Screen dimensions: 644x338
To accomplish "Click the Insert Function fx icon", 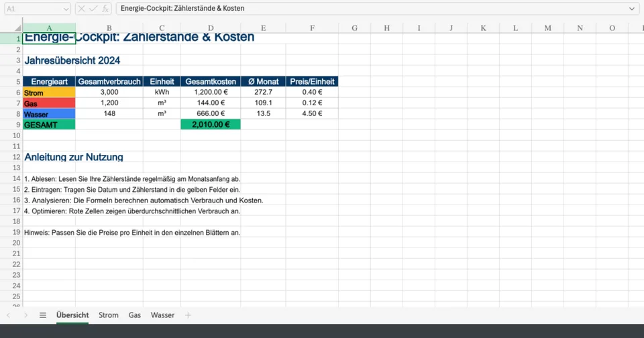I will (105, 9).
